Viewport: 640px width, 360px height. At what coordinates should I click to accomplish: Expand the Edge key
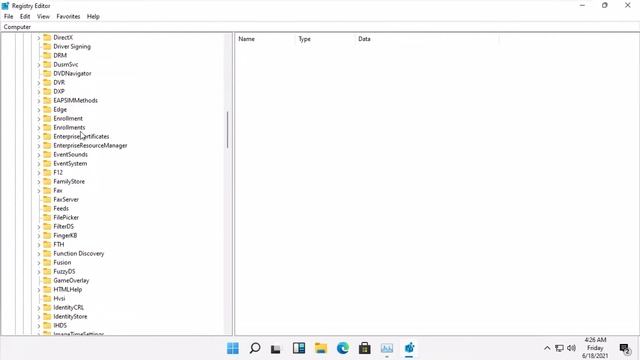pyautogui.click(x=39, y=109)
